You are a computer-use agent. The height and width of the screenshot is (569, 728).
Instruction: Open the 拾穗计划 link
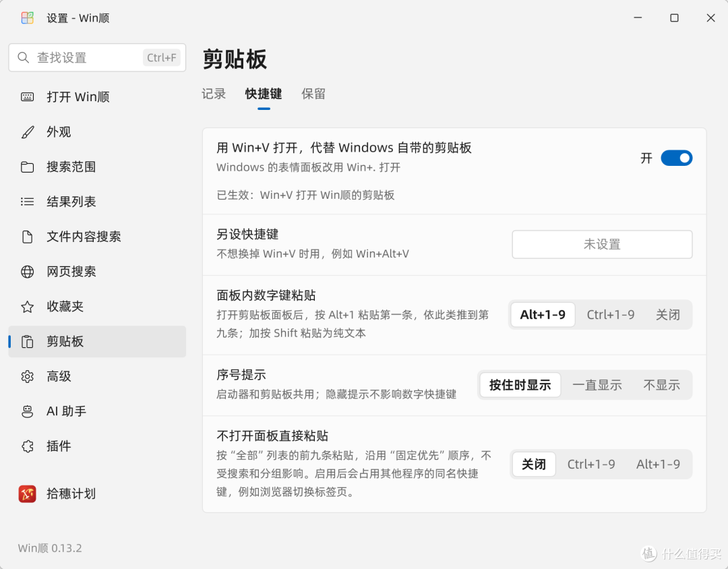(x=97, y=493)
